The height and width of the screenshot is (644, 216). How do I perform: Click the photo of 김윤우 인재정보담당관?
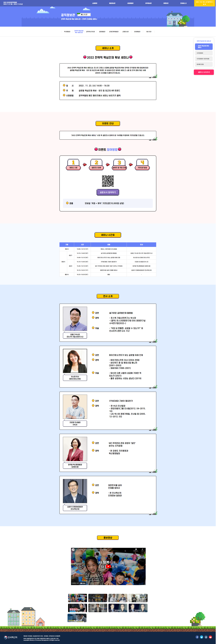[75, 491]
